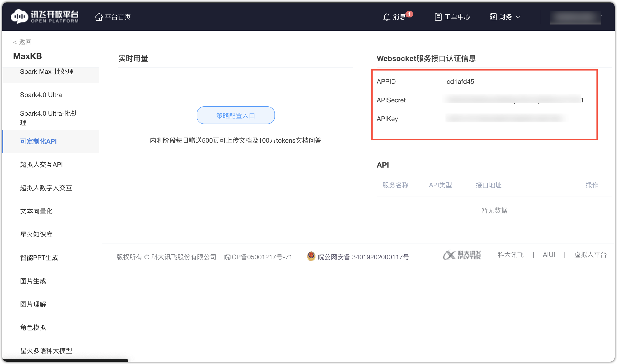
Task: Open the 科大讯飞 footer link
Action: click(x=510, y=255)
